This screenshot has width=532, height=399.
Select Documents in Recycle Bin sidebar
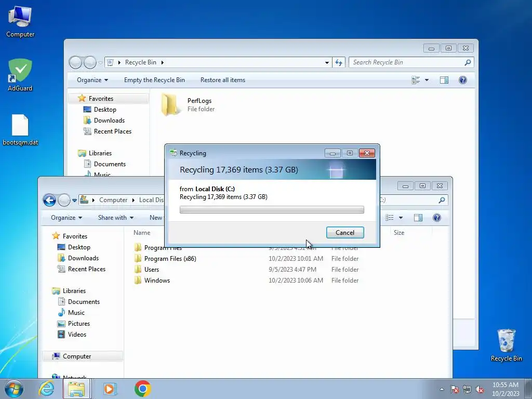(110, 164)
